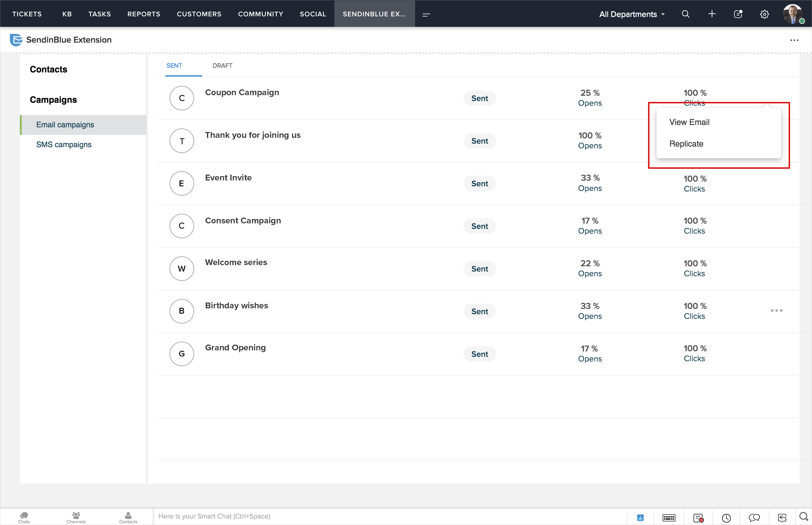This screenshot has height=525, width=812.
Task: Open the extension header three-dot menu
Action: (x=794, y=40)
